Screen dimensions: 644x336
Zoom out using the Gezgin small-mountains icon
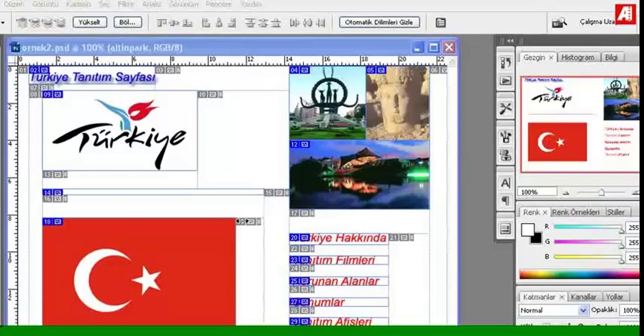(x=566, y=192)
